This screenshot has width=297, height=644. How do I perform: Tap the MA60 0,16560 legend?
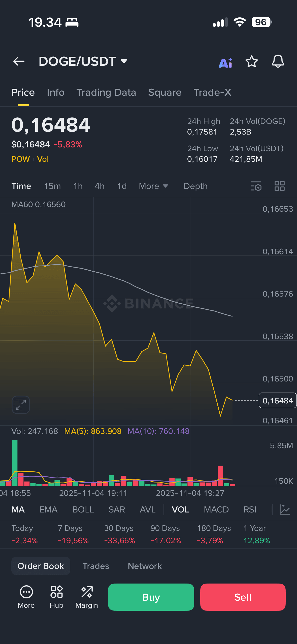pos(39,204)
